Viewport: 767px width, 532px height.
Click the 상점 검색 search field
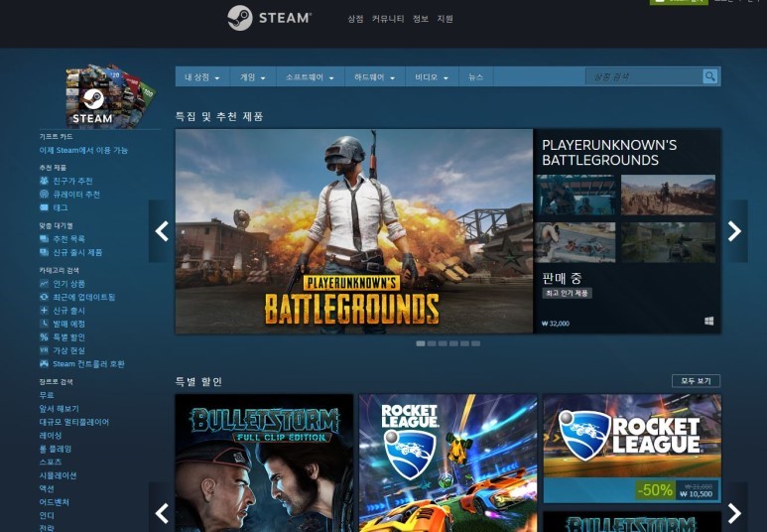pos(644,76)
